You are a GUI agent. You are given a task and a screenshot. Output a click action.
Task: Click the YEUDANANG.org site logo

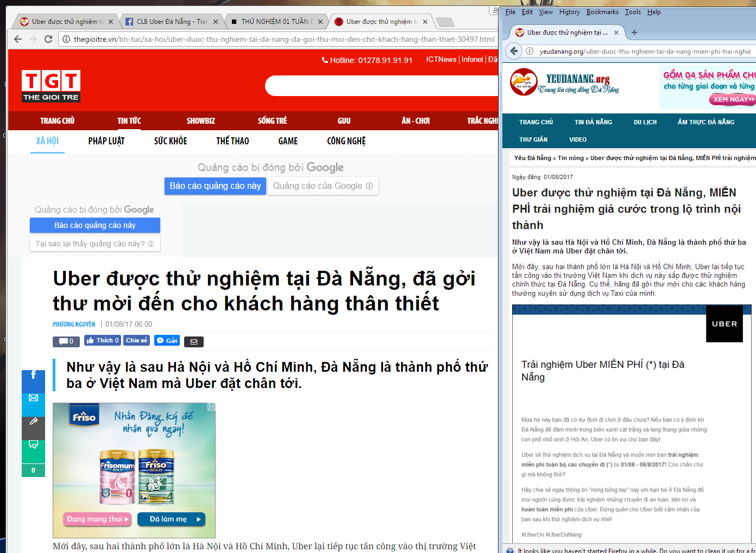pos(565,82)
